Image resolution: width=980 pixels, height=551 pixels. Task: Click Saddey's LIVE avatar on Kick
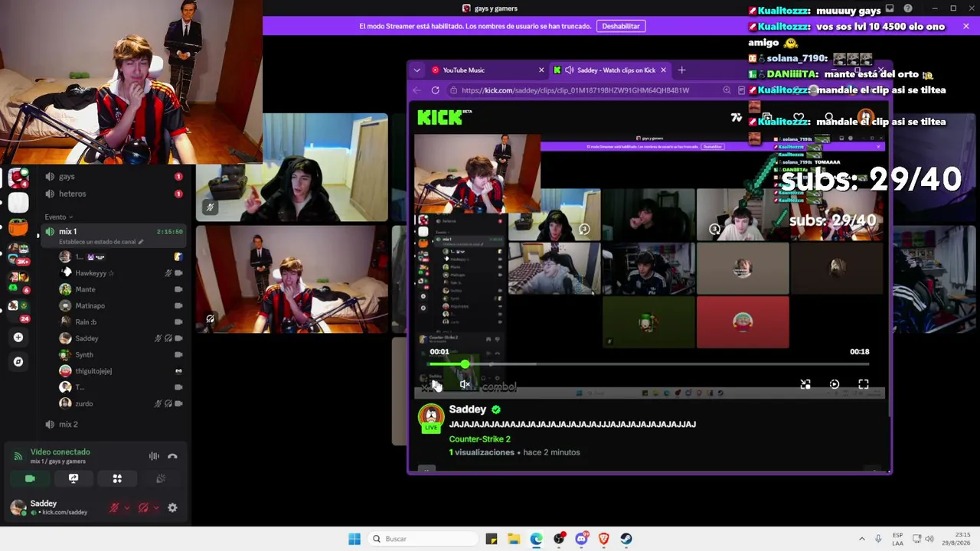click(431, 418)
